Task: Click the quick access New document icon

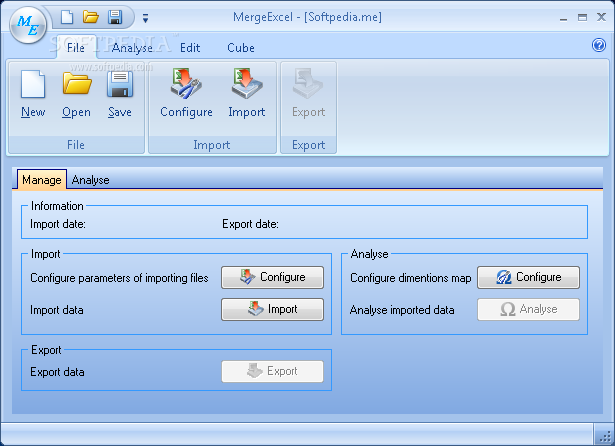Action: coord(67,17)
